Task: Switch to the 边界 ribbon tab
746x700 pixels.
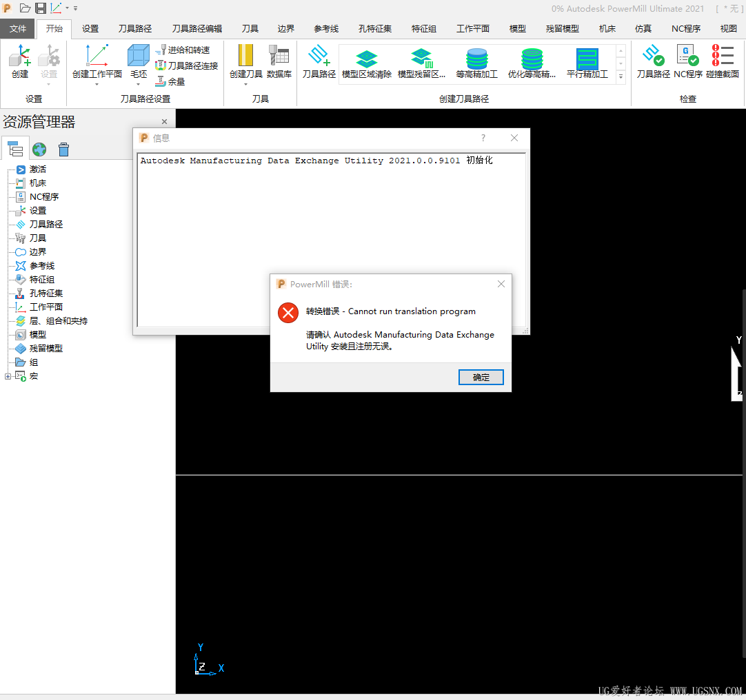Action: pos(286,28)
